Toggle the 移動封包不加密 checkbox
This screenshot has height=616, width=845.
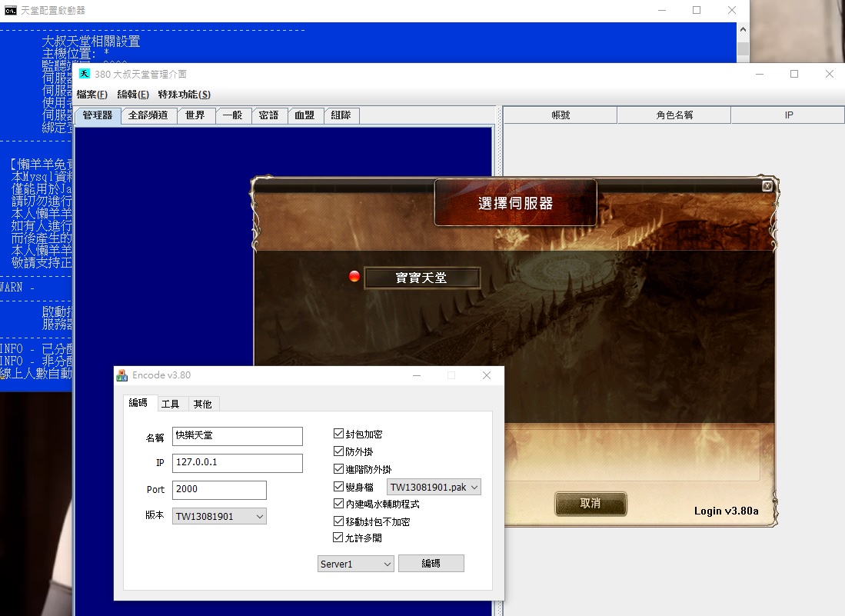[x=338, y=521]
